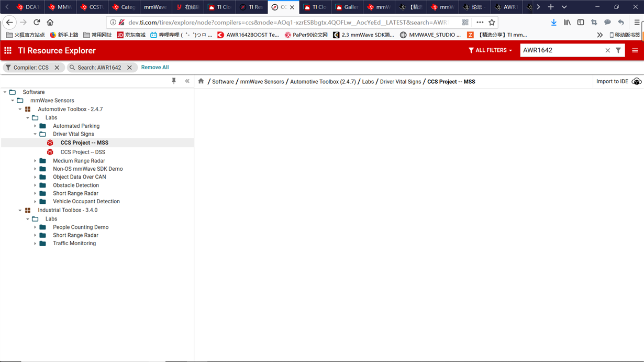Open the TI apps grid menu icon
The width and height of the screenshot is (644, 362).
[x=8, y=50]
